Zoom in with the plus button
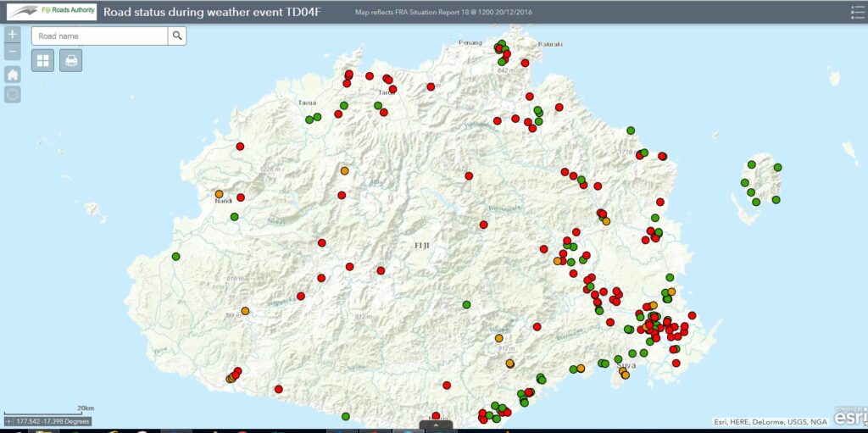 pyautogui.click(x=13, y=35)
